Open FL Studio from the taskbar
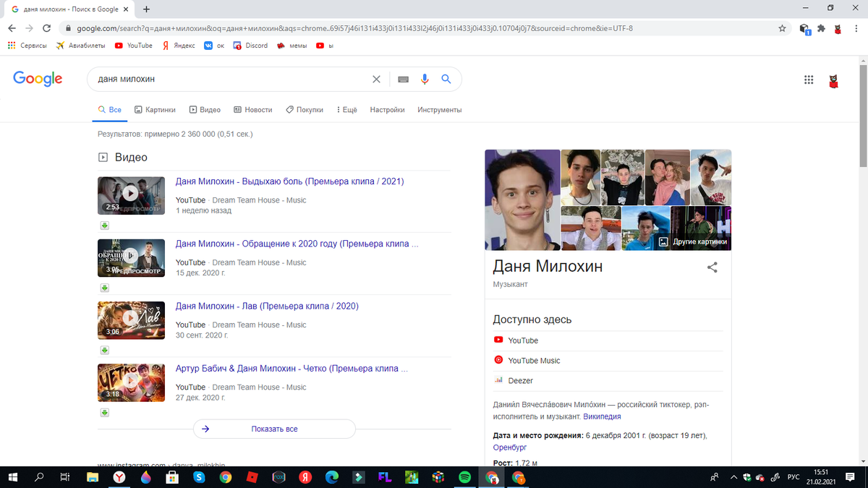 [384, 477]
